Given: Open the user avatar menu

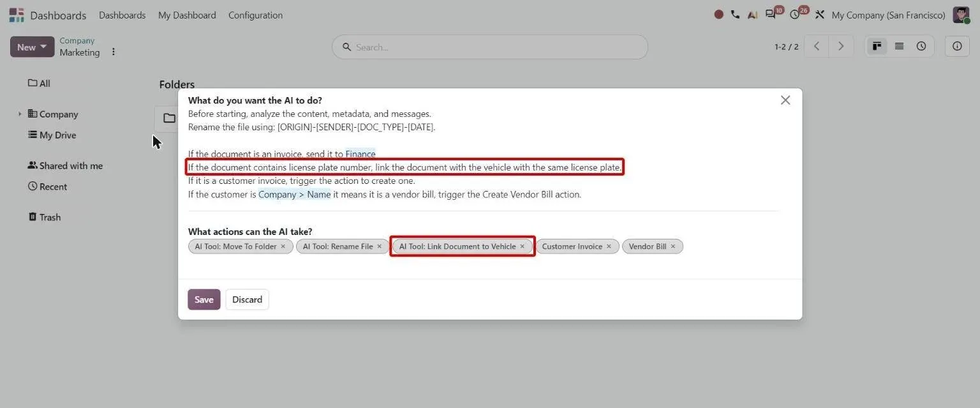Looking at the screenshot, I should click(x=961, y=15).
